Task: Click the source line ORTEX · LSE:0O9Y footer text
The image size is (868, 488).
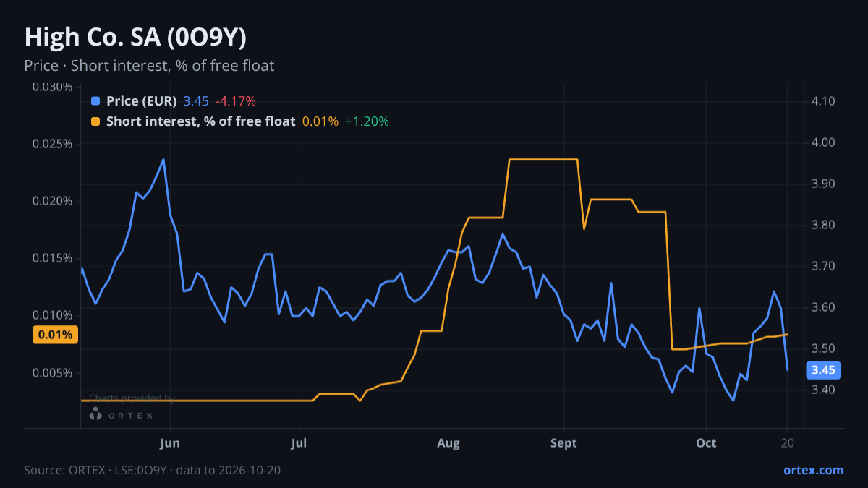Action: [x=153, y=470]
